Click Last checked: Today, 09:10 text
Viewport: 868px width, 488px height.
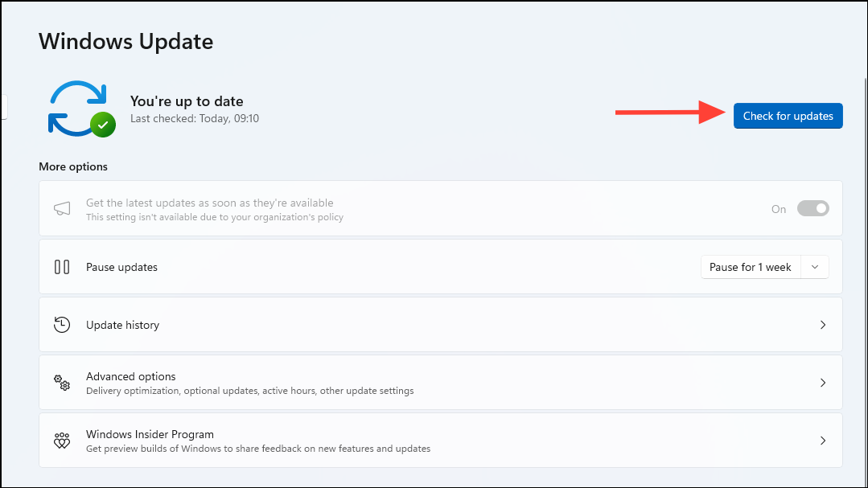[195, 118]
